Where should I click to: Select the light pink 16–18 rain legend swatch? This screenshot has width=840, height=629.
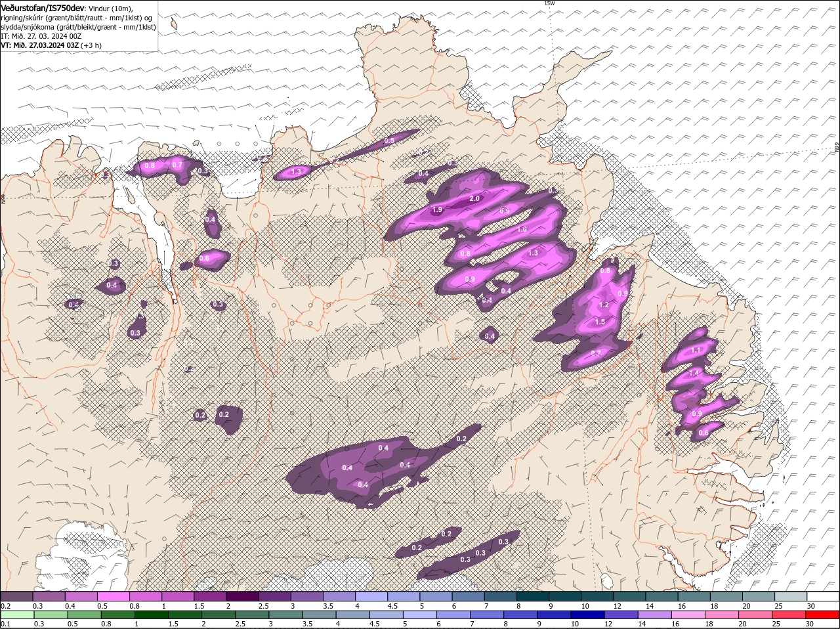689,615
